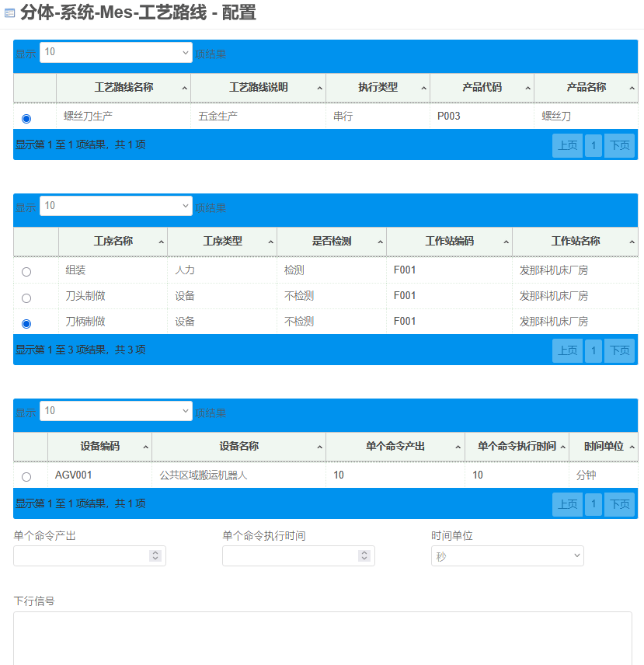Click the P003 product code cell
The height and width of the screenshot is (665, 644).
[x=482, y=117]
